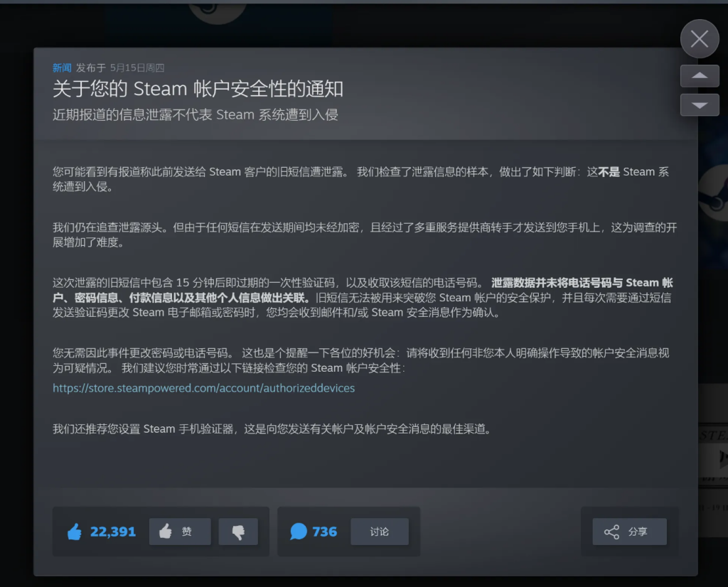Click the Steam logo behind overlay top
The height and width of the screenshot is (587, 728).
click(x=218, y=14)
